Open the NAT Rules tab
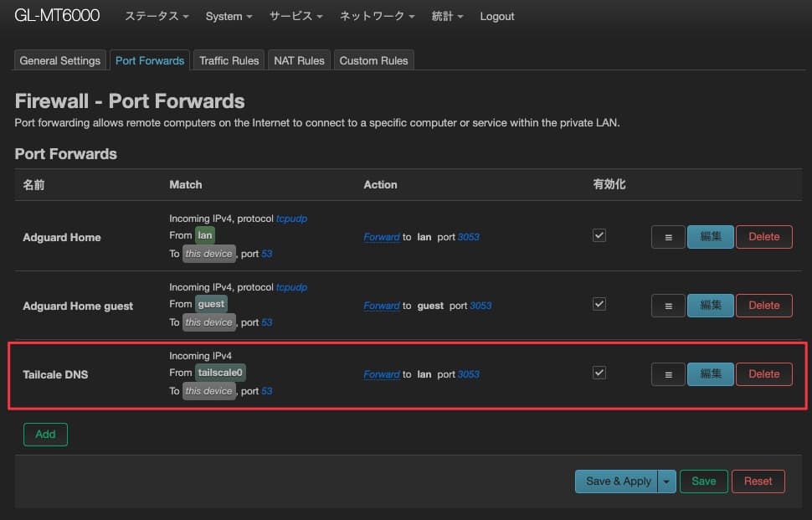Viewport: 812px width, 520px height. [x=299, y=60]
